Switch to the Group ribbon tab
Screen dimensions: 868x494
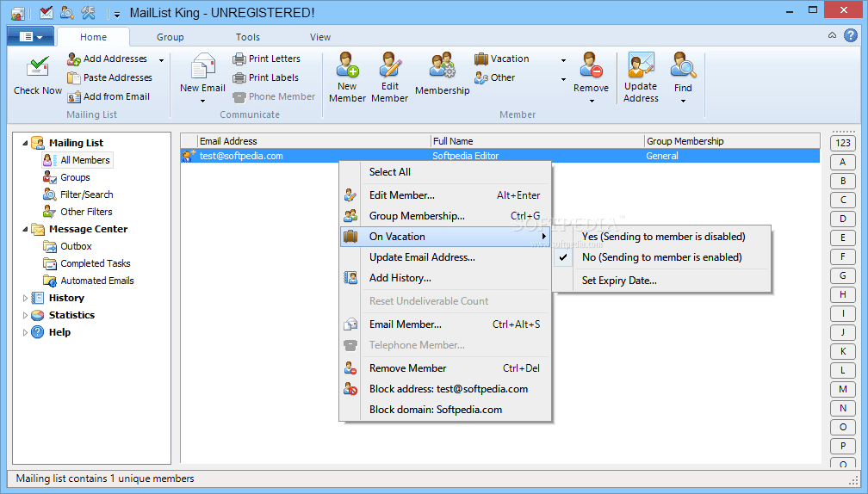pos(170,37)
